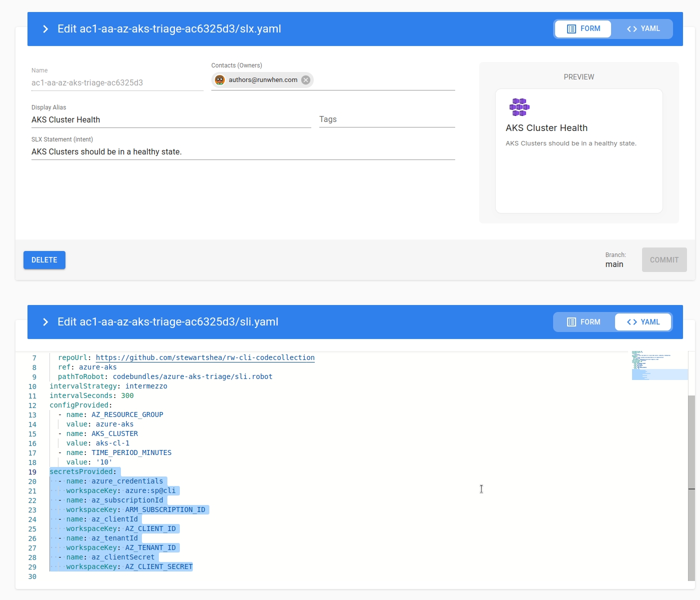
Task: Click the AKS cluster icon in preview
Action: pos(519,107)
